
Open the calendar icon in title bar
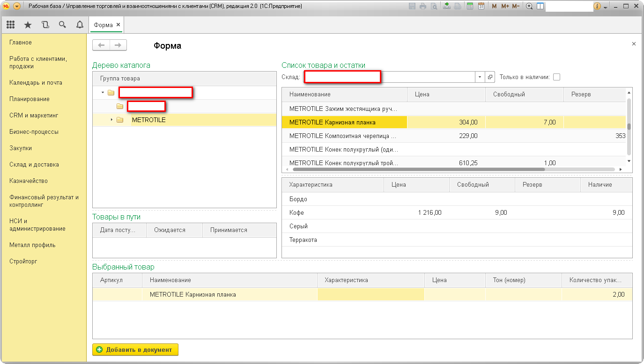click(x=481, y=7)
